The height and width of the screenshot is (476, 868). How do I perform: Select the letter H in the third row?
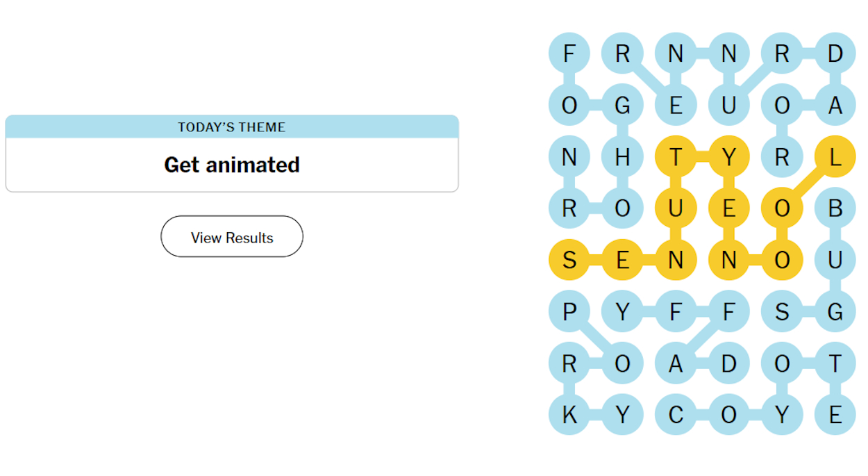click(623, 156)
